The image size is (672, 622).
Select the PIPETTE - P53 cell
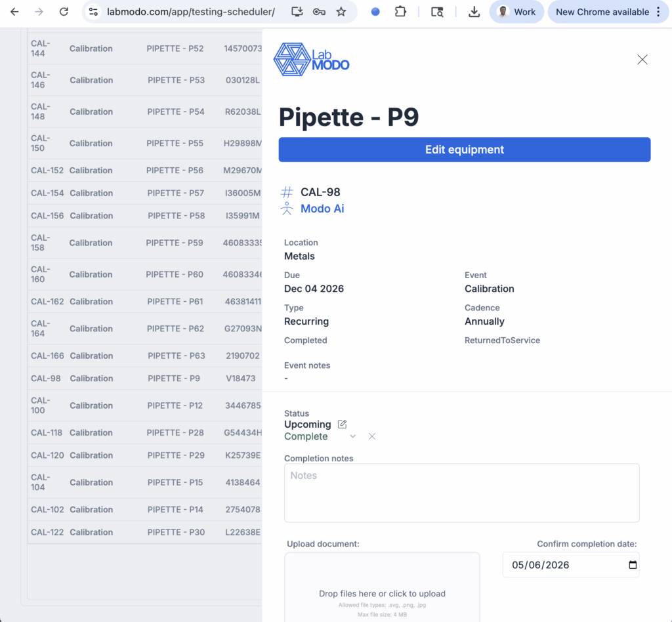pos(176,80)
